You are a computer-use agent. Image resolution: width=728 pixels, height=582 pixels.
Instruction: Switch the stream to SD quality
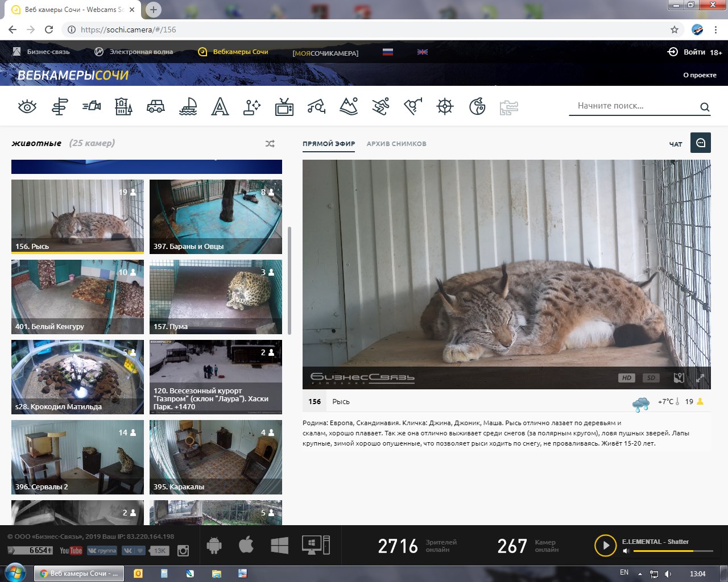coord(651,378)
